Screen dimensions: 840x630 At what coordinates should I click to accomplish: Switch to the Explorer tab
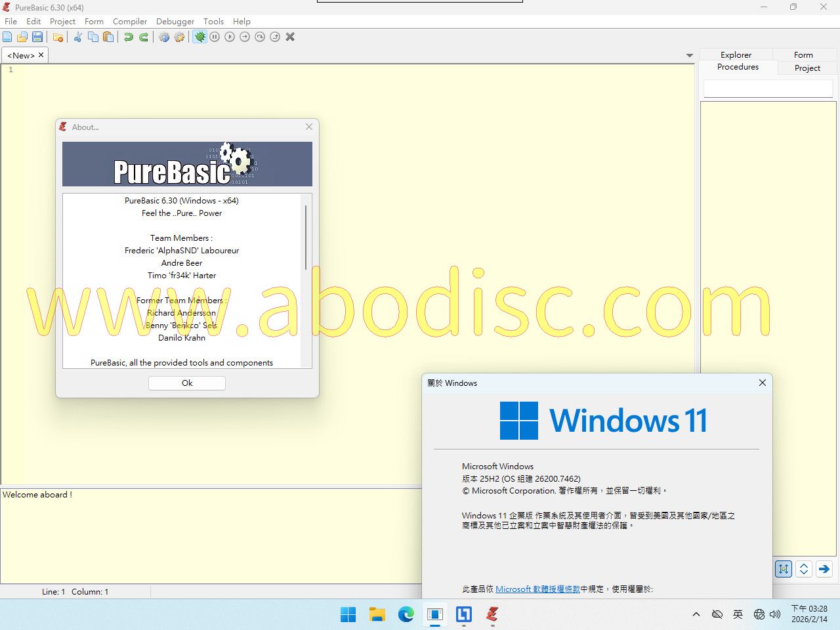[x=736, y=55]
